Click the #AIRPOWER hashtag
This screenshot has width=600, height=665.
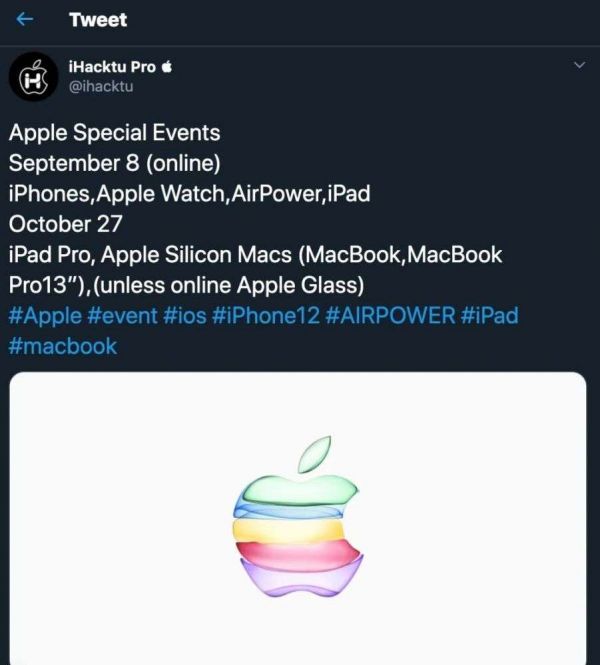[x=393, y=316]
